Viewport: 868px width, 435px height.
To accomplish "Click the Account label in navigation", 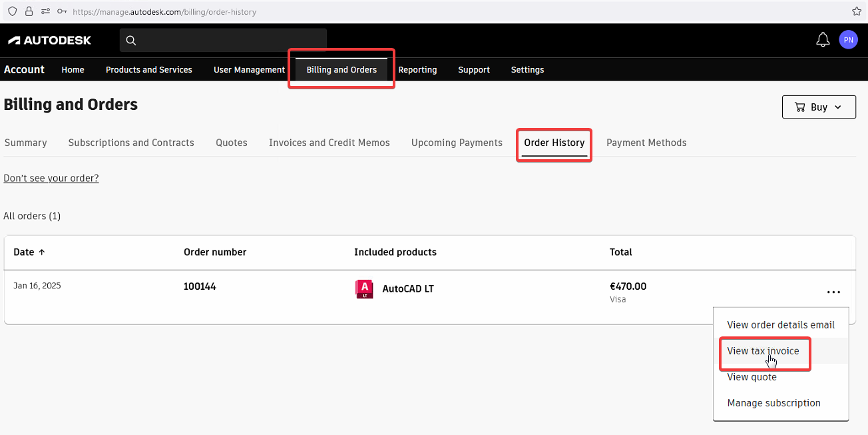I will tap(24, 69).
